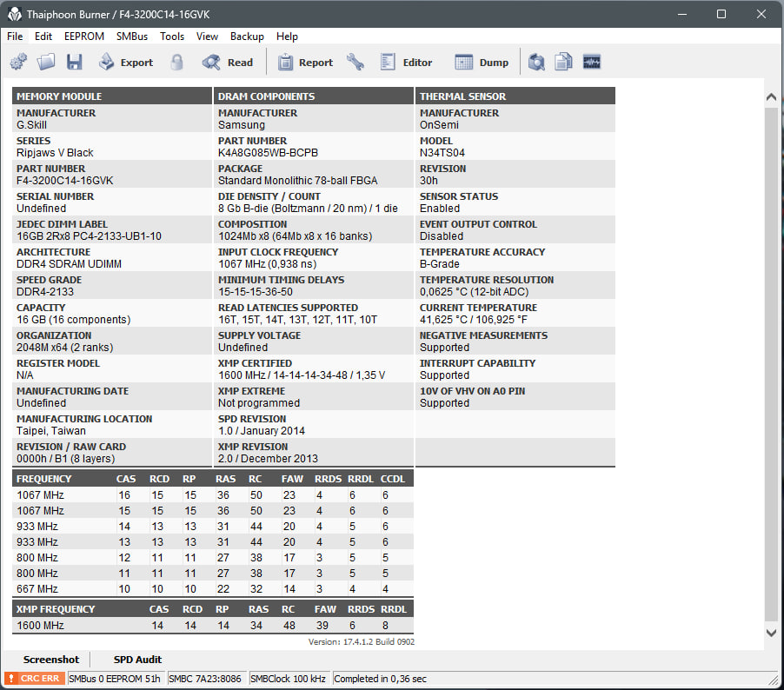Click the Thaiphoon Burner title bar logo
Image resolution: width=784 pixels, height=690 pixels.
[15, 14]
